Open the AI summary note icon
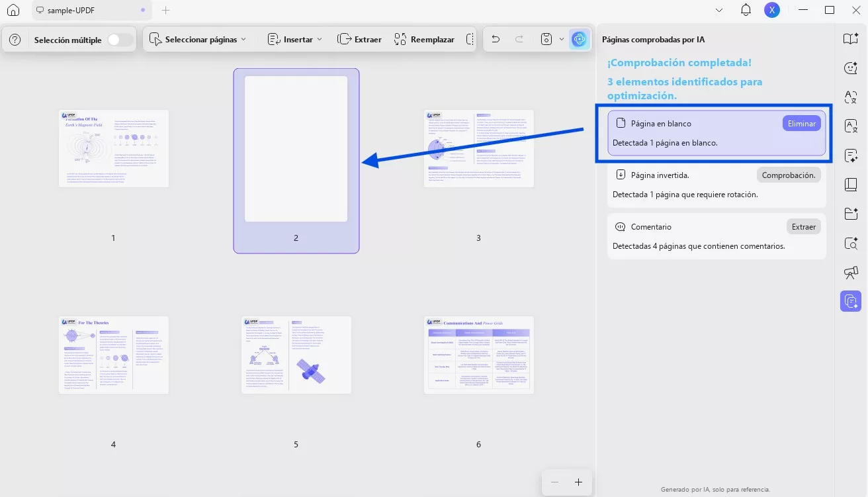Screen dimensions: 868x497 [850, 156]
